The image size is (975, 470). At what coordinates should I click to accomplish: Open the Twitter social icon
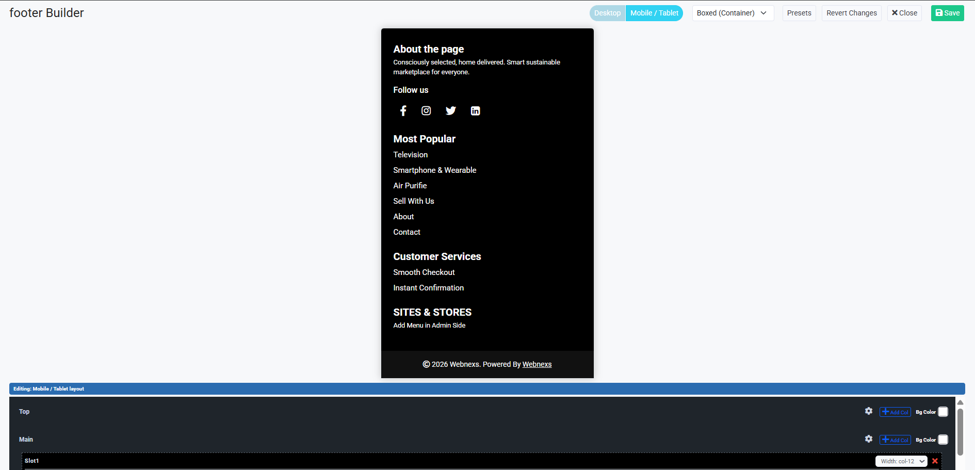click(451, 111)
